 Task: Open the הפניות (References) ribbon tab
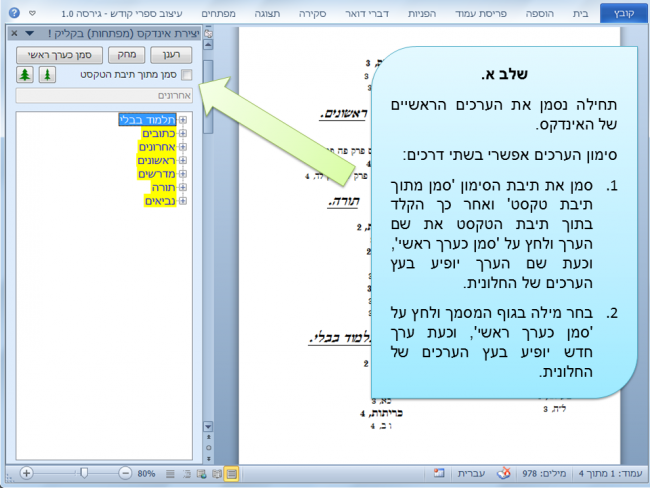click(x=422, y=13)
